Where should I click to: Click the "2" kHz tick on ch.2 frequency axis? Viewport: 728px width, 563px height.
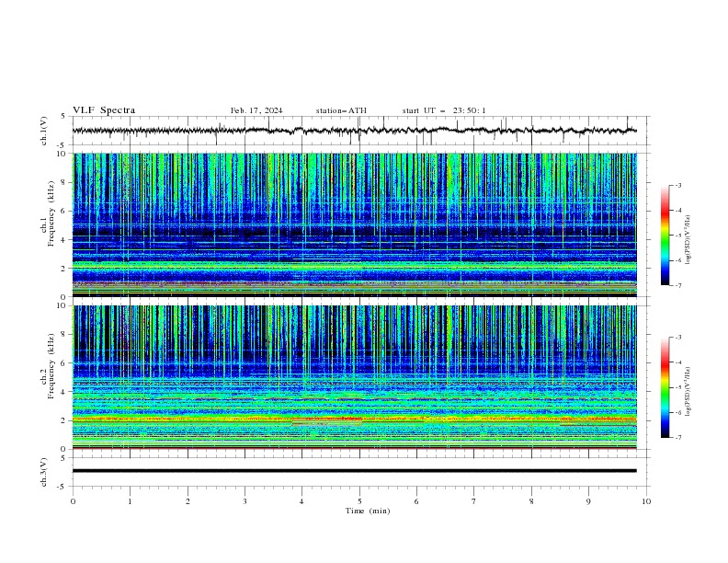64,420
